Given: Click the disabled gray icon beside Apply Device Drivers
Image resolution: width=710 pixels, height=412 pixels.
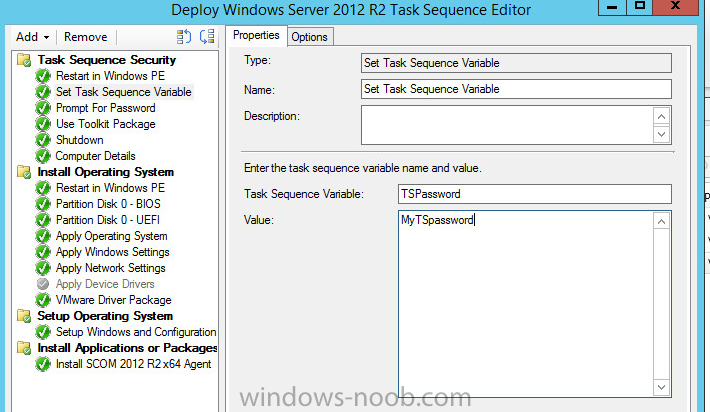Looking at the screenshot, I should tap(43, 284).
